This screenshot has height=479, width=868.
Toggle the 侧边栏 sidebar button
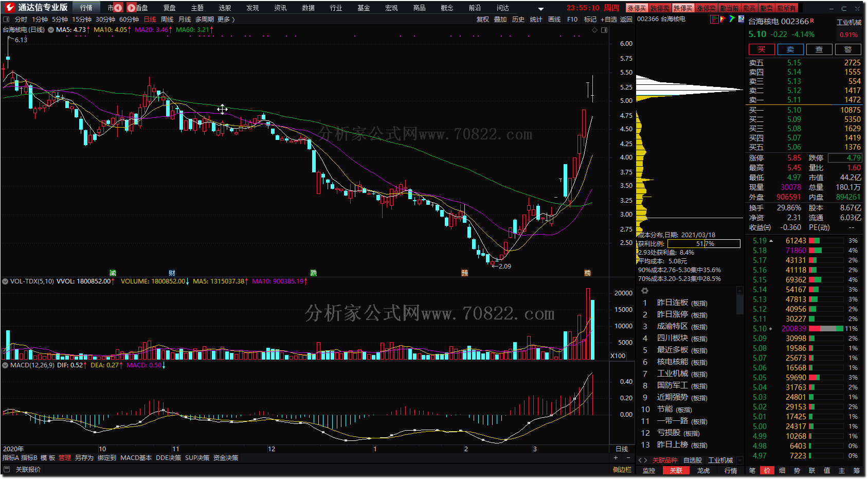[x=622, y=469]
